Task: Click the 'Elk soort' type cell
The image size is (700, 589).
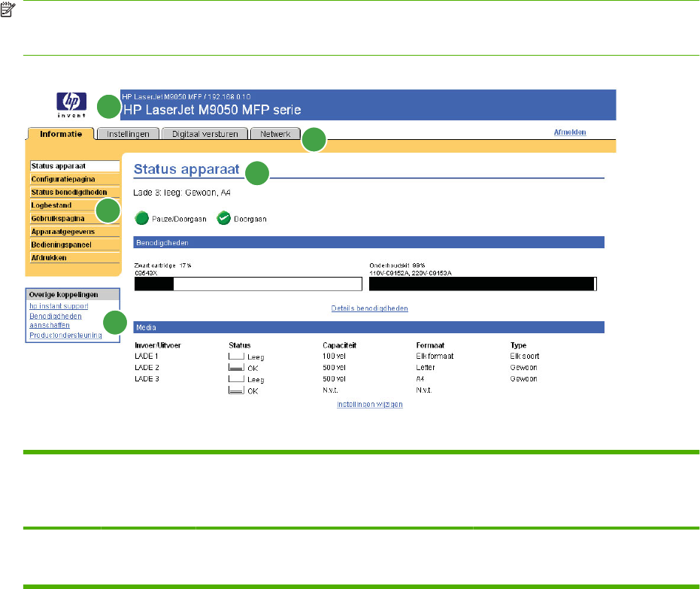Action: pos(525,356)
